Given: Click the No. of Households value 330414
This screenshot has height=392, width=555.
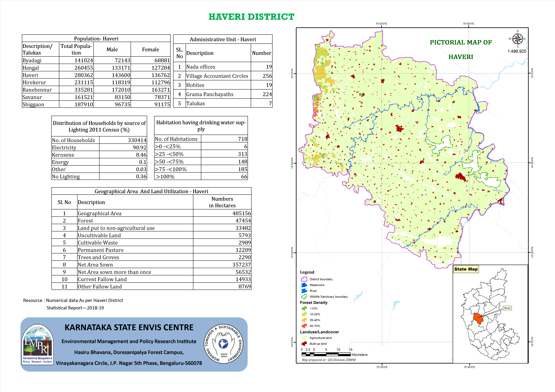Looking at the screenshot, I should point(137,140).
